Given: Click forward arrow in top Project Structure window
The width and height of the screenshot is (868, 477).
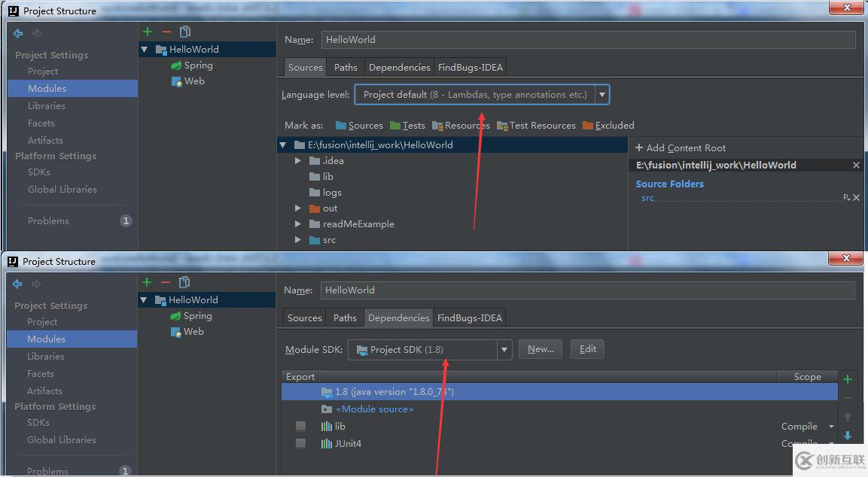Looking at the screenshot, I should pyautogui.click(x=37, y=34).
